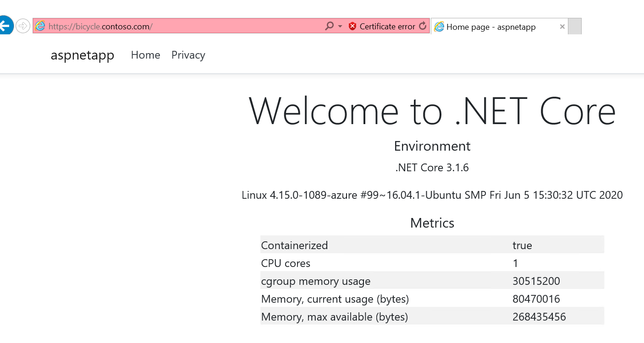Navigate using the Home link
This screenshot has width=644, height=343.
(145, 55)
